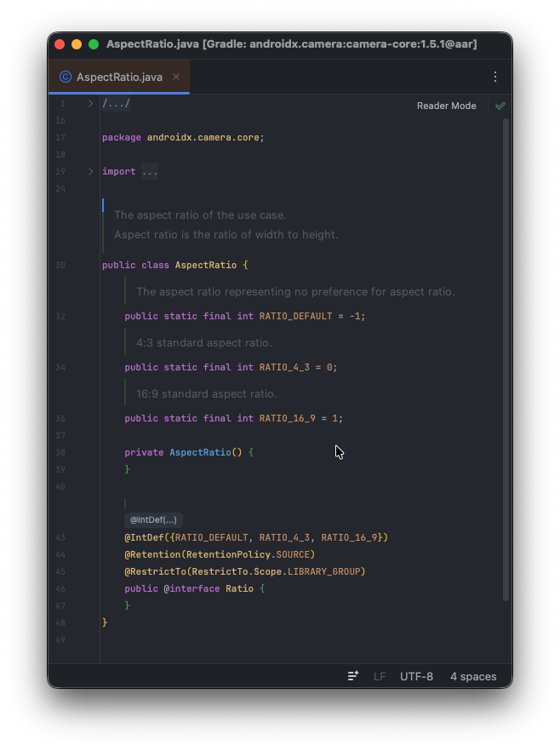Open the editor tabs three-dot menu
The image size is (560, 751).
[495, 77]
